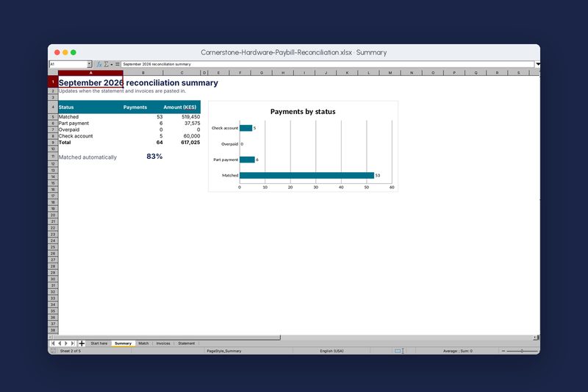588x392 pixels.
Task: Select column A header
Action: 90,73
